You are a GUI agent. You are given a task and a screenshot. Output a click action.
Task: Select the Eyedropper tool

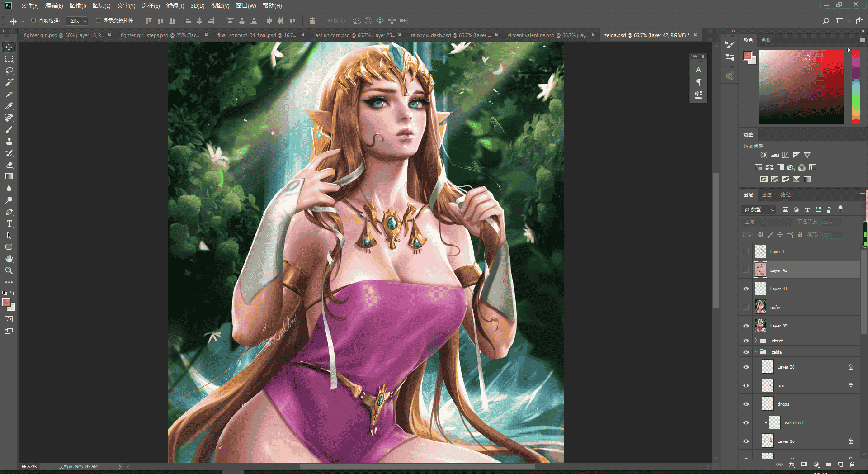pyautogui.click(x=9, y=106)
